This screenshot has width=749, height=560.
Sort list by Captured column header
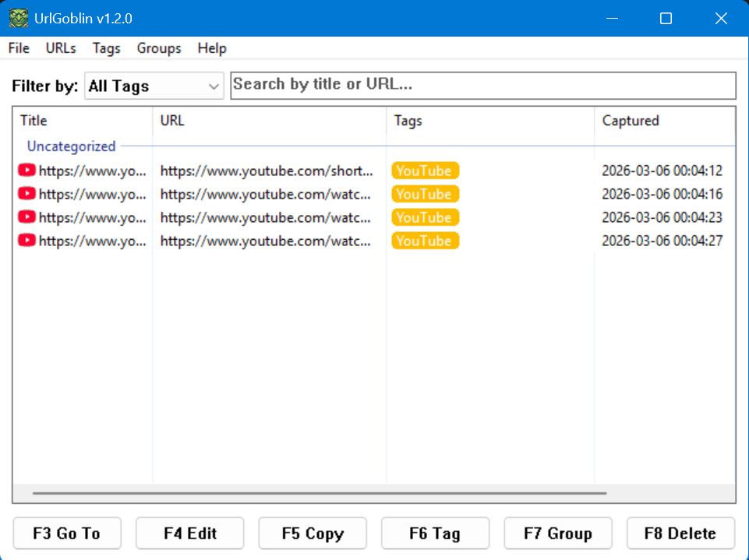(x=631, y=121)
